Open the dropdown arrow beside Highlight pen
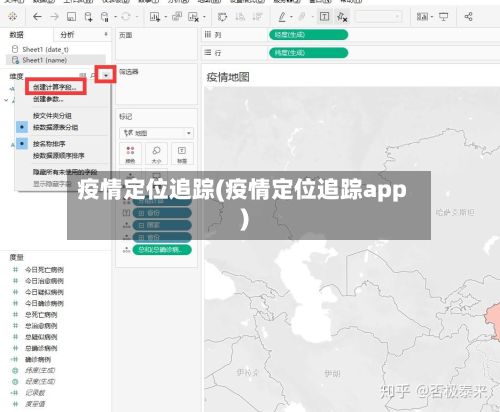Screen dimensions: 500x412 point(291,17)
